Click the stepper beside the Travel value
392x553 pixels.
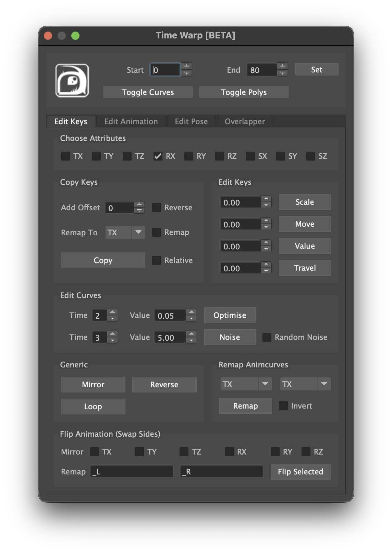(266, 268)
